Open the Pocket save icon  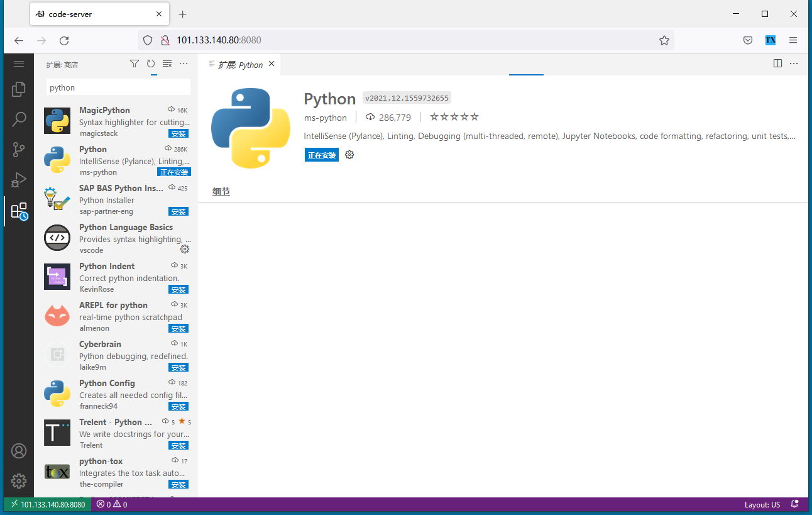click(x=748, y=40)
